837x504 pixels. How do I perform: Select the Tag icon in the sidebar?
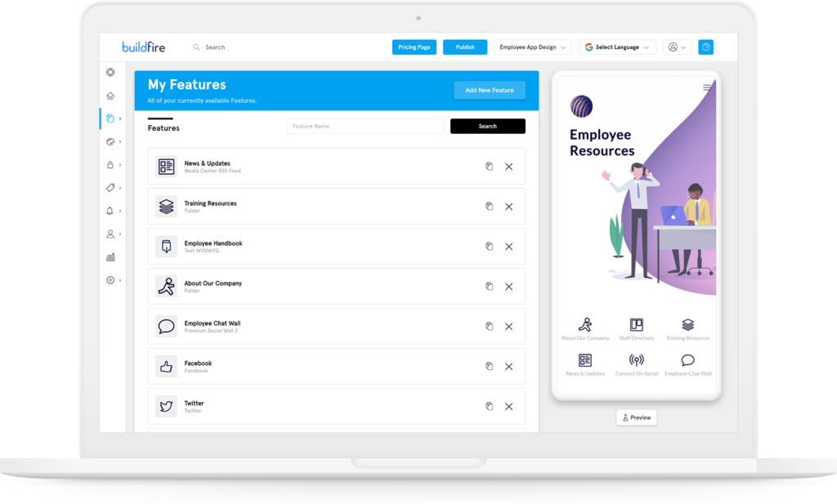tap(110, 187)
